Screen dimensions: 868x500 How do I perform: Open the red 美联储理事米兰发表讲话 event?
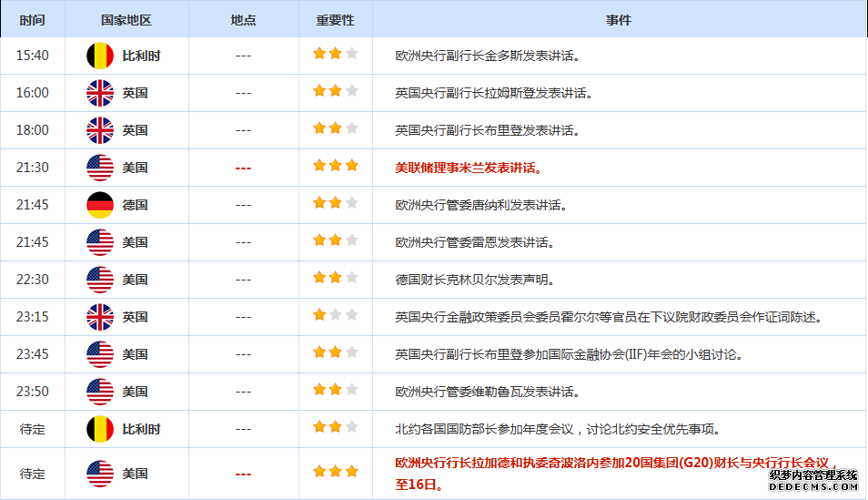[469, 168]
